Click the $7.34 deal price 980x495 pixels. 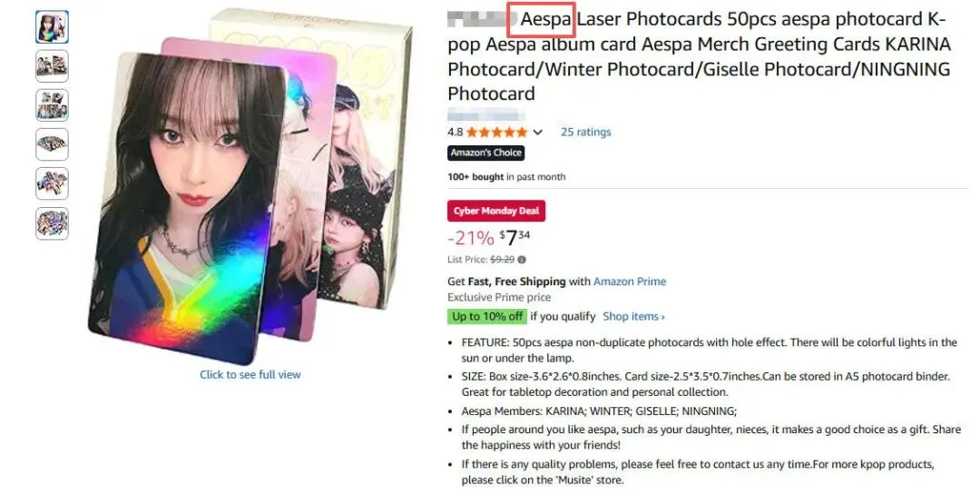pyautogui.click(x=514, y=238)
